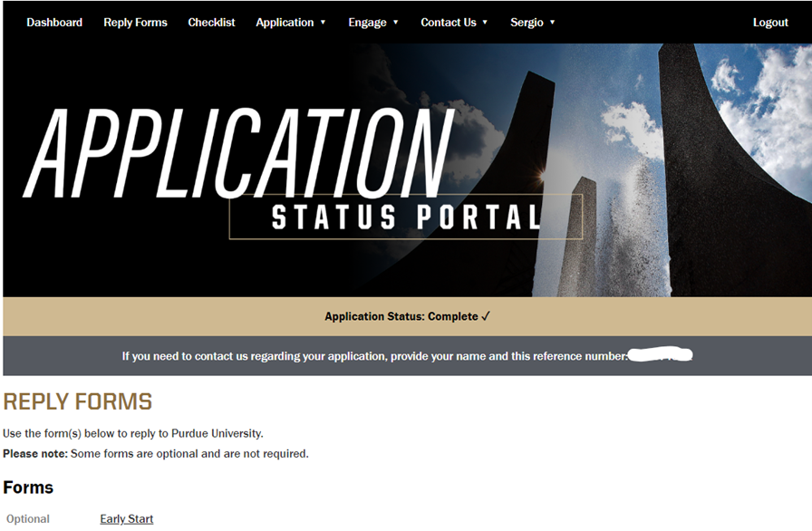Click the caret arrow next to Contact Us
Viewport: 812px width, 531px height.
click(484, 22)
